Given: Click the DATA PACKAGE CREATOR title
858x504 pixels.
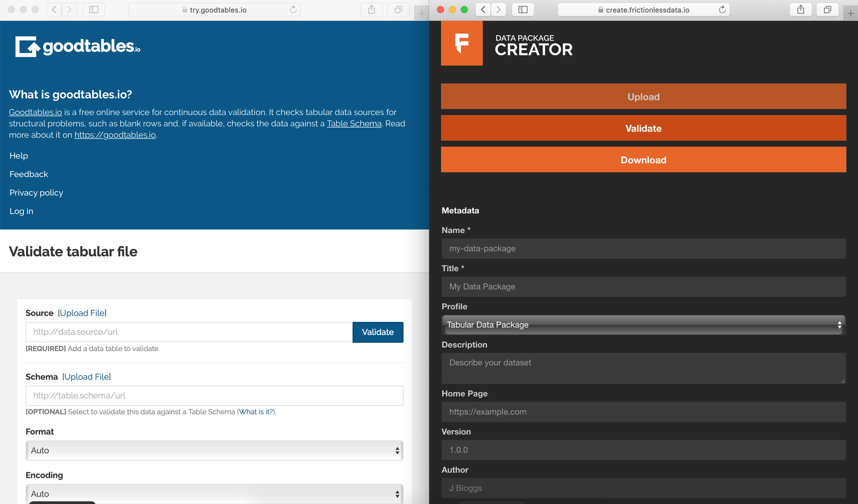Looking at the screenshot, I should [533, 45].
